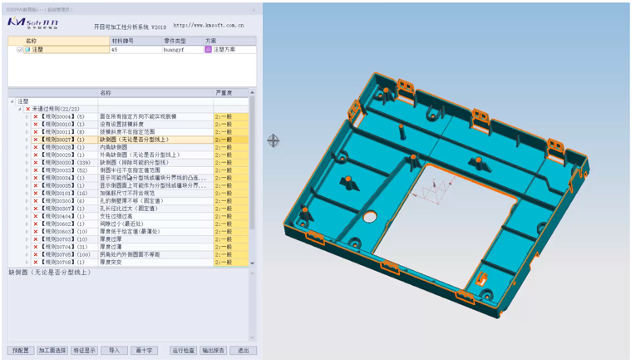Click the red X icon for rule 30004
636x364 pixels.
pos(36,117)
